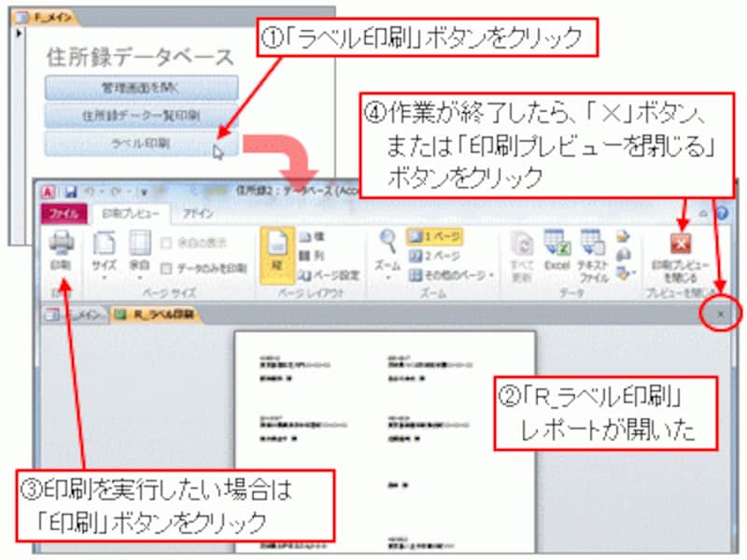The height and width of the screenshot is (560, 747).
Task: Open the ファイル ribbon tab
Action: click(63, 214)
